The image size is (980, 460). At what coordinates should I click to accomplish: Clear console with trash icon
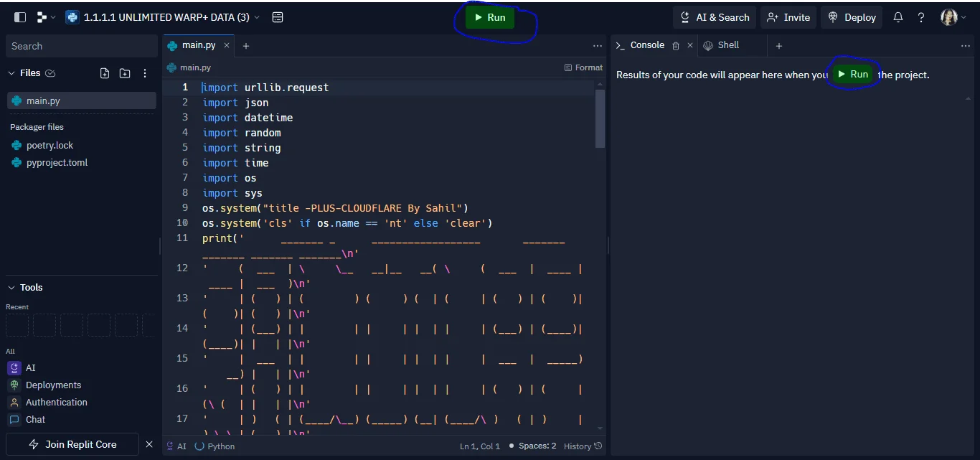[676, 45]
